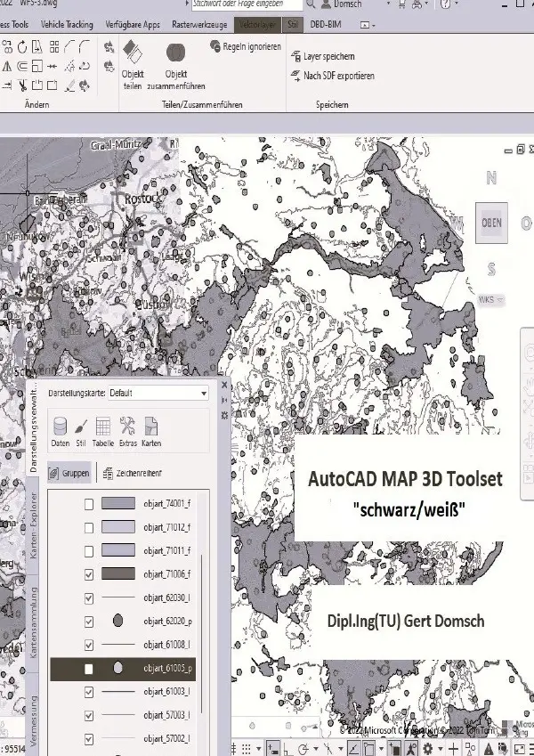Check the objart_71012_f layer checkbox
The height and width of the screenshot is (756, 534).
pyautogui.click(x=89, y=528)
